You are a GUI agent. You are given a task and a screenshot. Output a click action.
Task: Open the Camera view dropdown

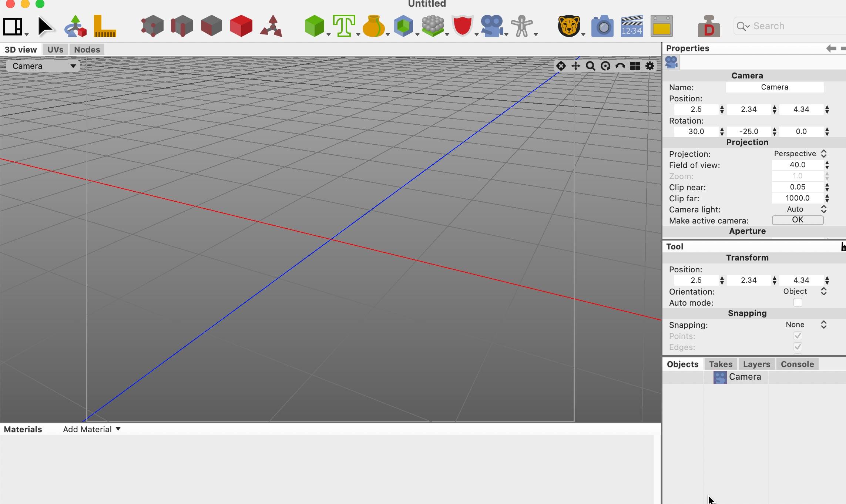[x=43, y=66]
